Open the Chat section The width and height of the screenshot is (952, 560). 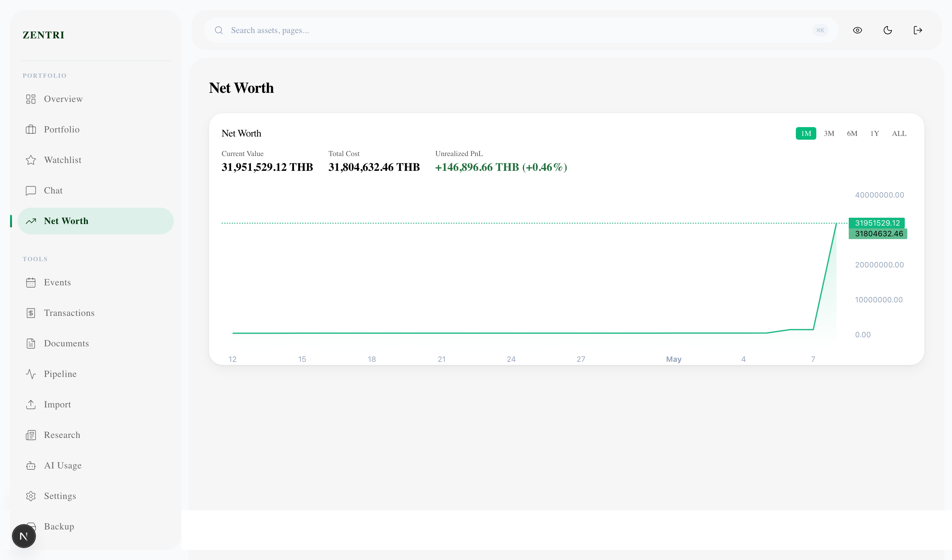point(96,191)
